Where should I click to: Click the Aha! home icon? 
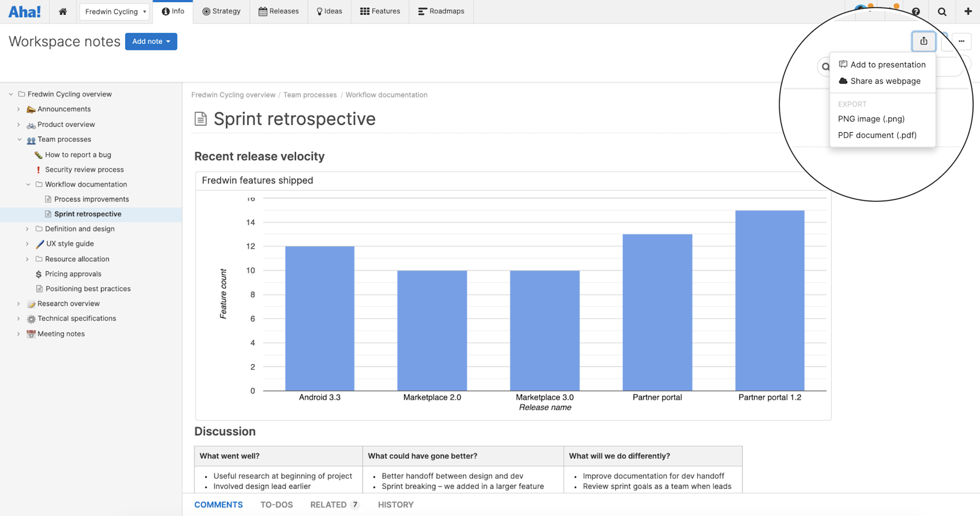click(63, 11)
